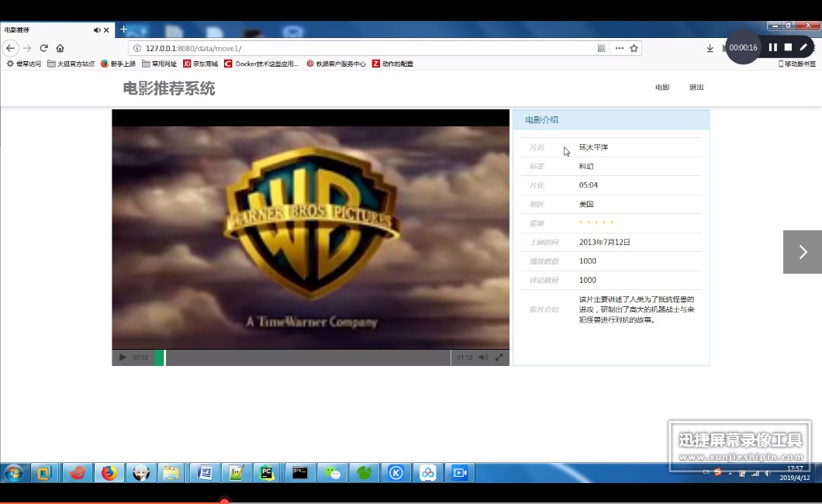Open 新手上路 bookmark
The image size is (822, 504).
coord(118,64)
